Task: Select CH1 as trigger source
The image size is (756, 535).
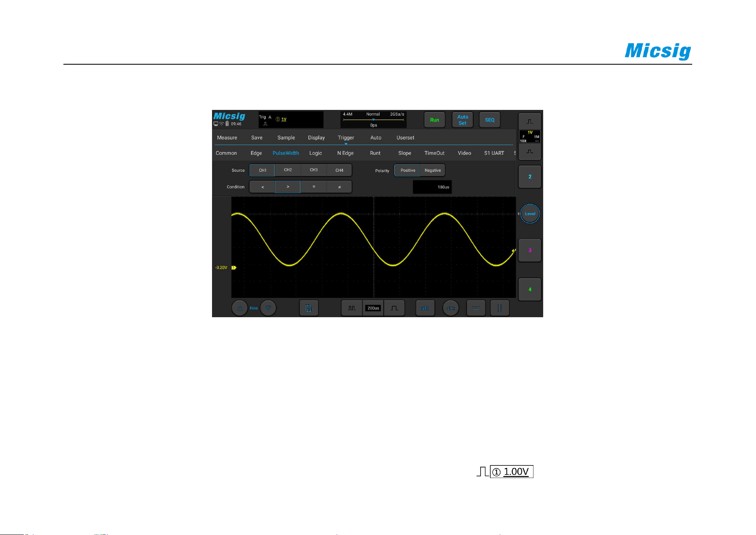Action: click(x=262, y=170)
